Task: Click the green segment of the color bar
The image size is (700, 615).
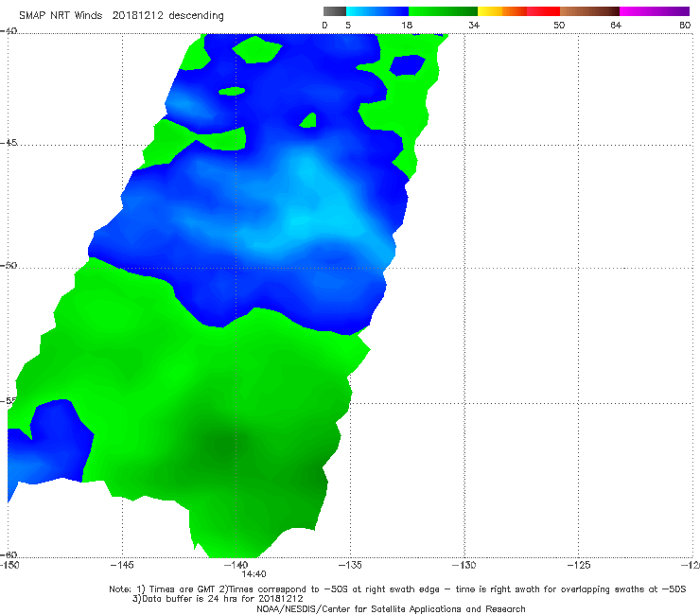Action: tap(443, 11)
